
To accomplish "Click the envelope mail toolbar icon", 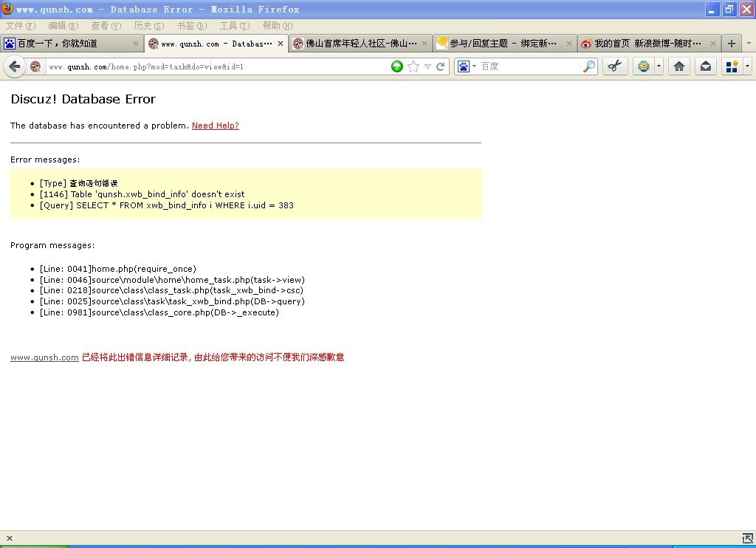I will click(x=706, y=66).
